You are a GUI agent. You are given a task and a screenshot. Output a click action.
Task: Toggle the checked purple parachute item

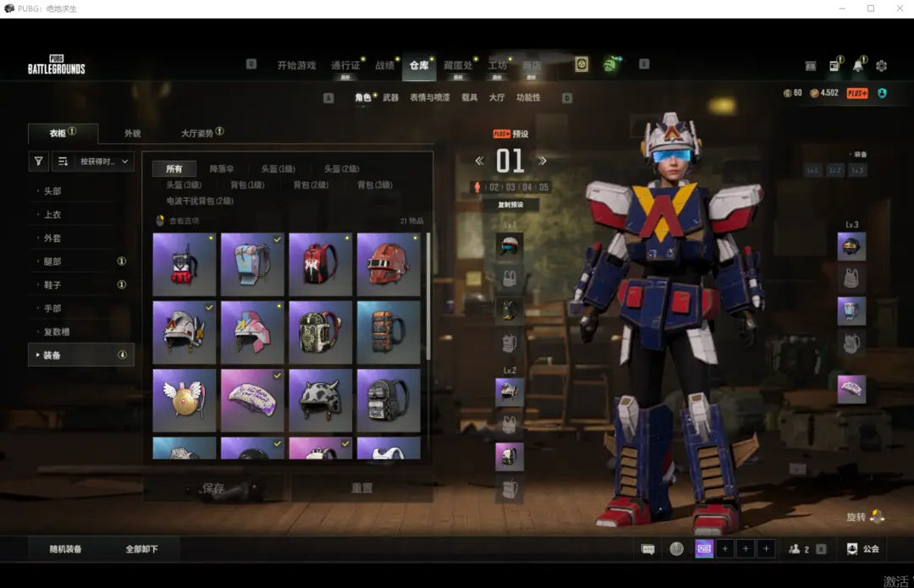[x=252, y=400]
